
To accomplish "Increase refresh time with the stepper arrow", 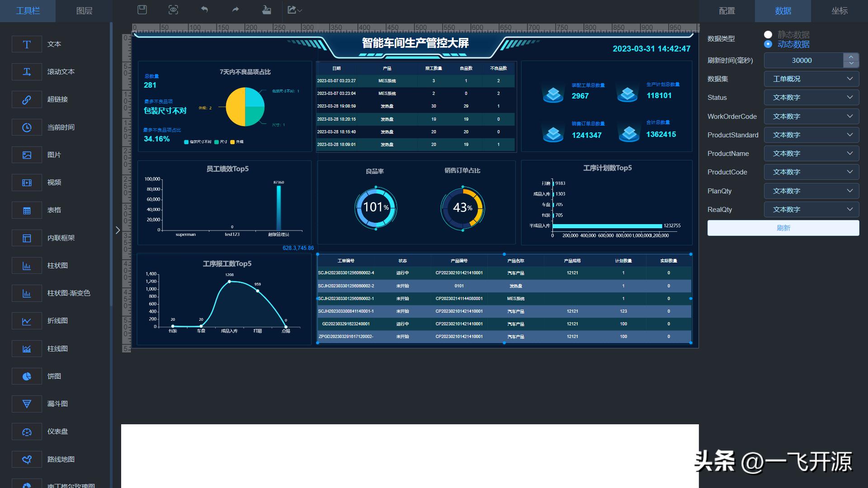I will (x=852, y=57).
